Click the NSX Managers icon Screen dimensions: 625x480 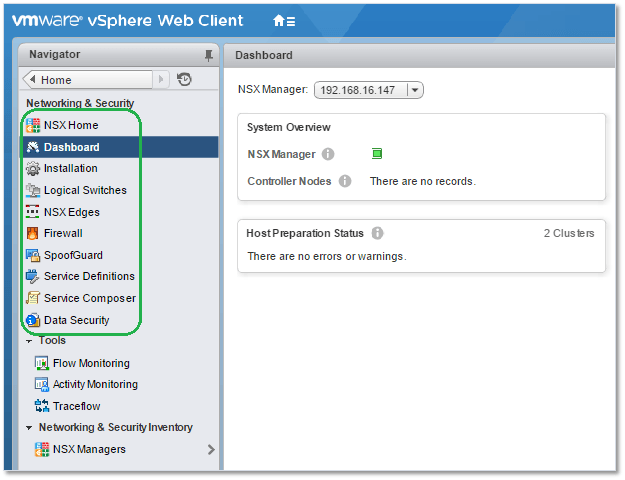pyautogui.click(x=41, y=449)
